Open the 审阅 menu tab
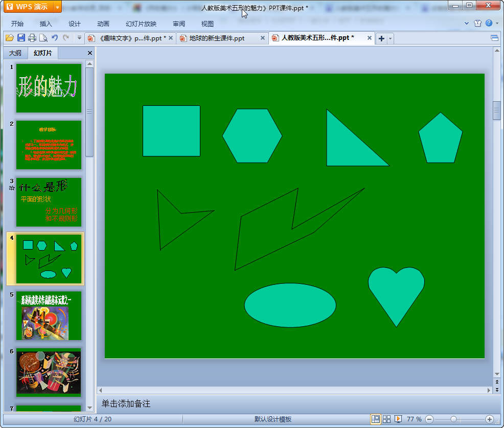This screenshot has width=504, height=428. point(179,24)
